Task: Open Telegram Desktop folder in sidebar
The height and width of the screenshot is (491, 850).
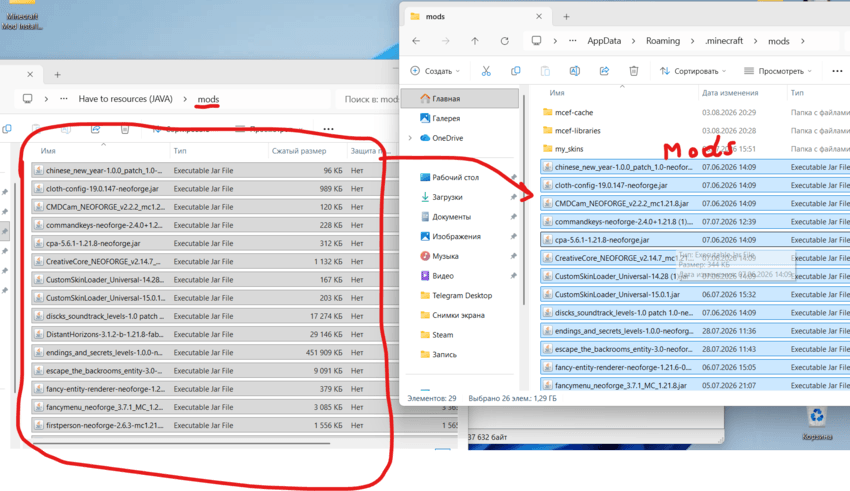Action: tap(462, 295)
